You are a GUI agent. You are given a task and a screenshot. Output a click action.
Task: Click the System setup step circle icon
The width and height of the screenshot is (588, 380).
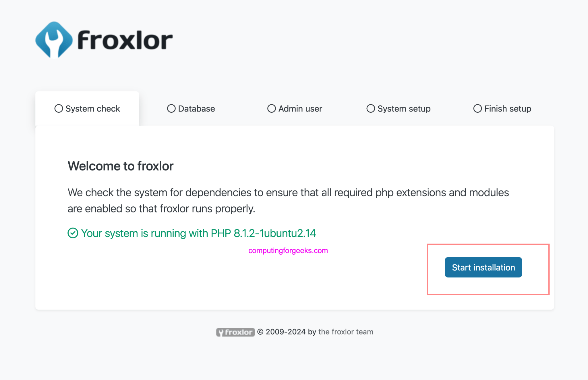coord(370,108)
